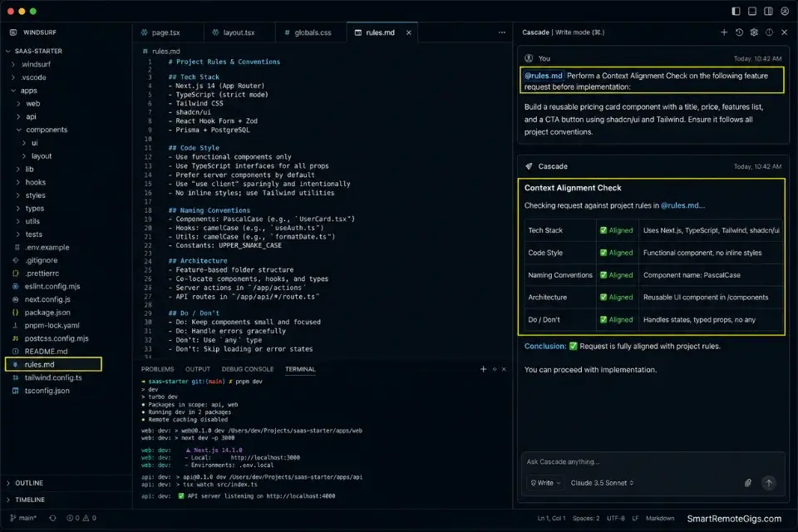Open eslint.config.mjs in the explorer
Image resolution: width=798 pixels, height=532 pixels.
tap(52, 286)
